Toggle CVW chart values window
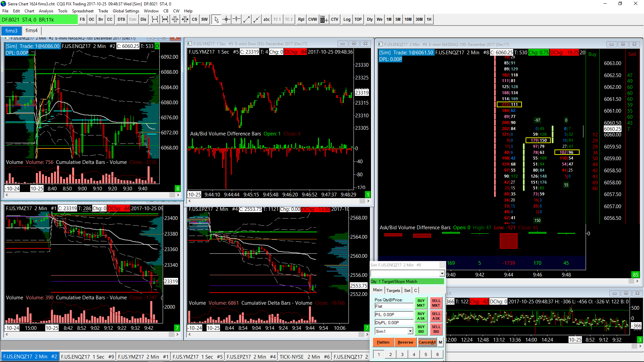 (312, 19)
